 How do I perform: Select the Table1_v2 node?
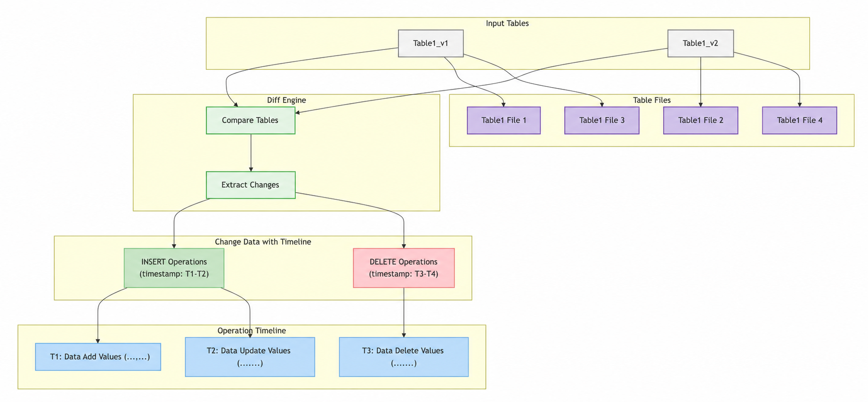pos(700,43)
